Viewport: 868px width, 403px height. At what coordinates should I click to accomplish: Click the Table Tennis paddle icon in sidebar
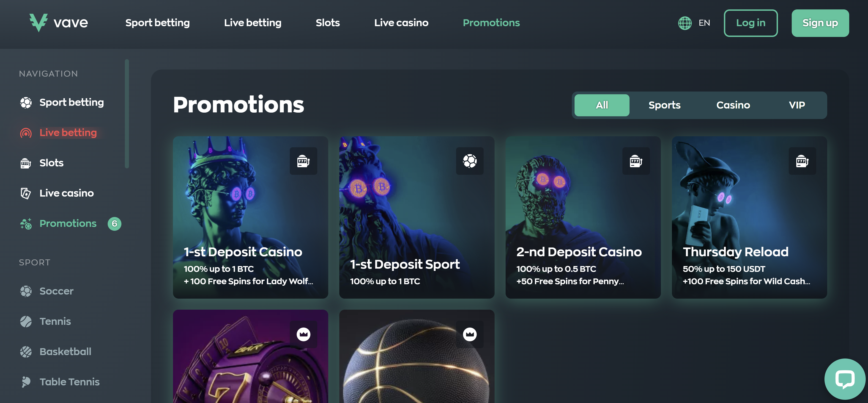(26, 382)
